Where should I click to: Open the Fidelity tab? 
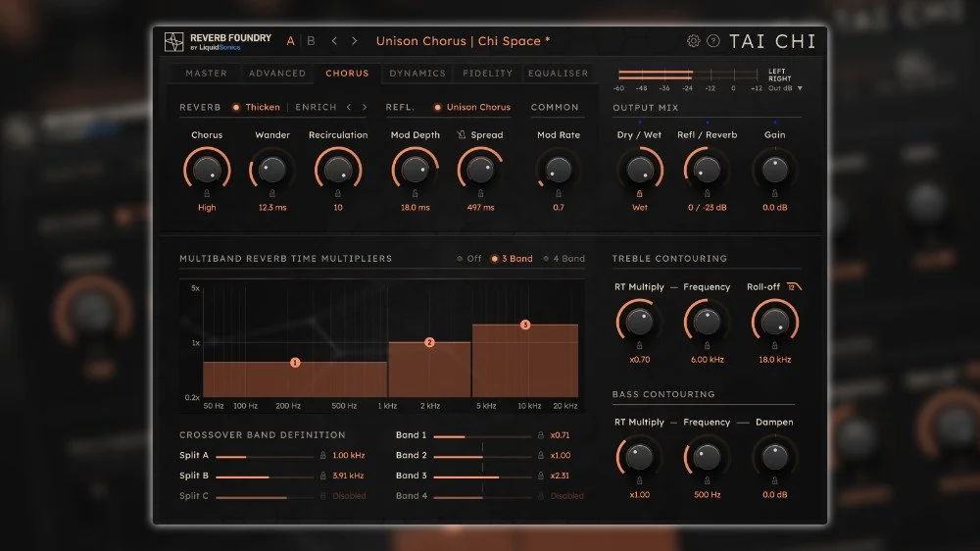point(487,74)
